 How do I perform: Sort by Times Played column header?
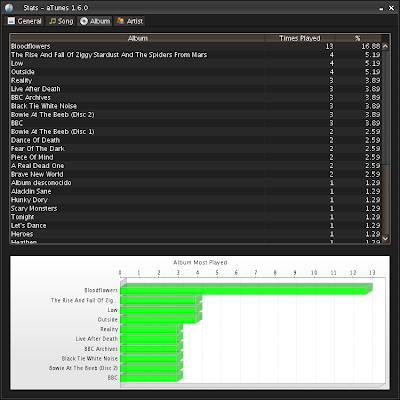(x=300, y=38)
